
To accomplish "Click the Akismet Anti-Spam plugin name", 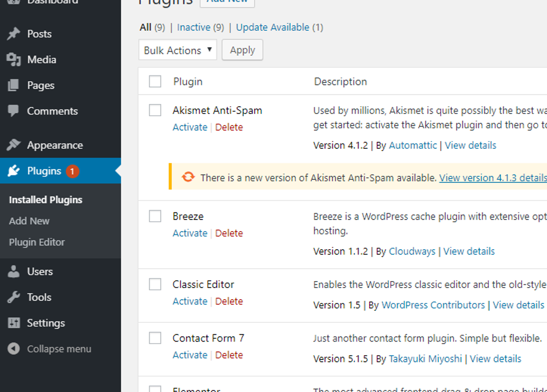I will coord(217,110).
